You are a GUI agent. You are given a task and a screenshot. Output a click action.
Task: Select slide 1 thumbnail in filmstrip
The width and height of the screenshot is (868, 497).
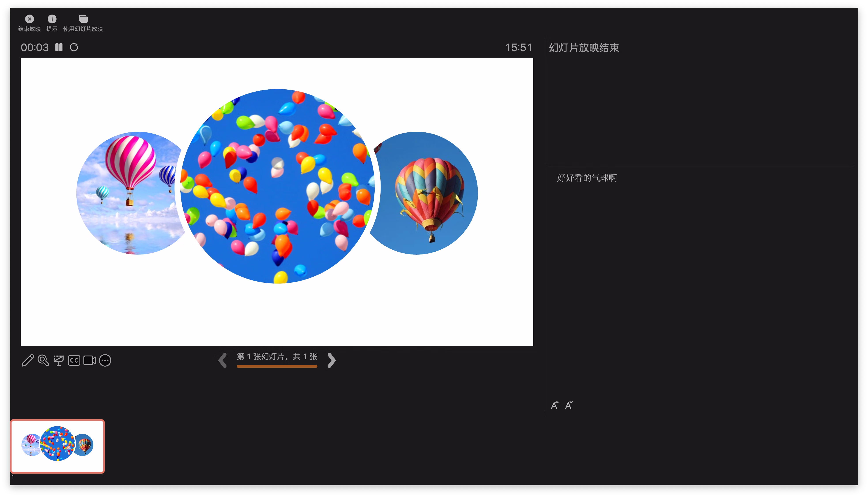click(x=57, y=446)
